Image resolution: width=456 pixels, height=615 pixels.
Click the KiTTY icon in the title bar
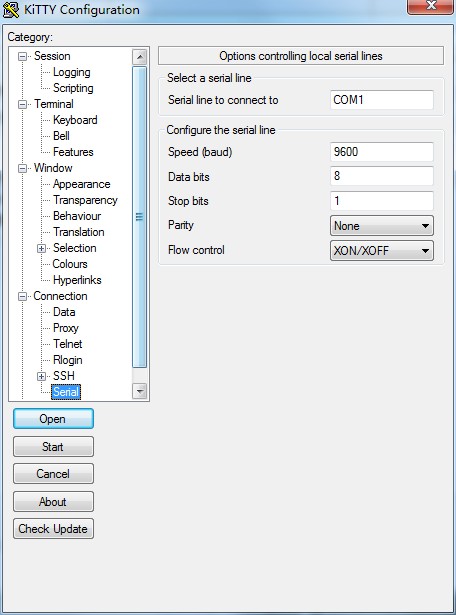11,10
